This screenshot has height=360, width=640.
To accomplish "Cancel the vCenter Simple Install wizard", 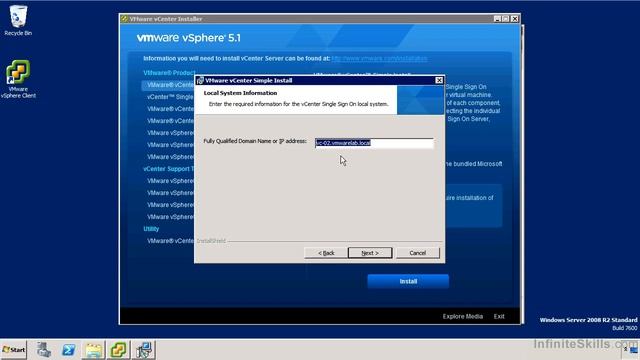I will click(418, 253).
